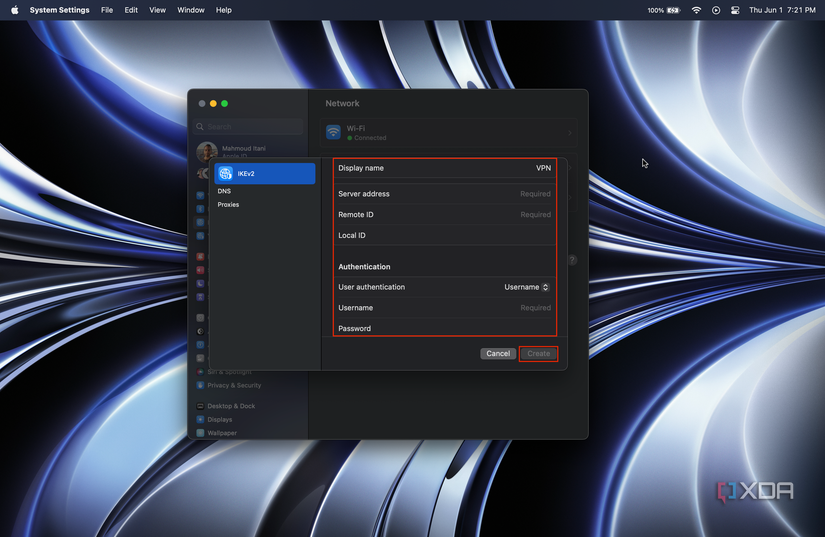Image resolution: width=825 pixels, height=537 pixels.
Task: Switch to the Proxies section
Action: tap(228, 205)
